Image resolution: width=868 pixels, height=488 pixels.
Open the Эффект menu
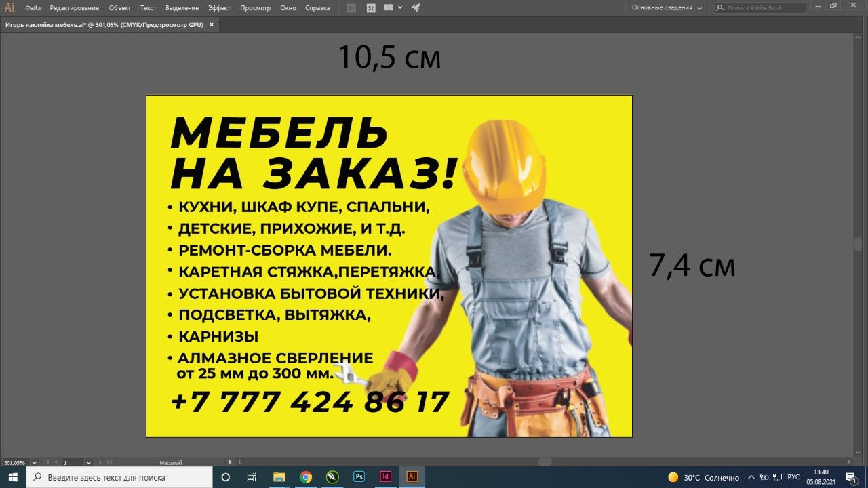click(x=219, y=8)
